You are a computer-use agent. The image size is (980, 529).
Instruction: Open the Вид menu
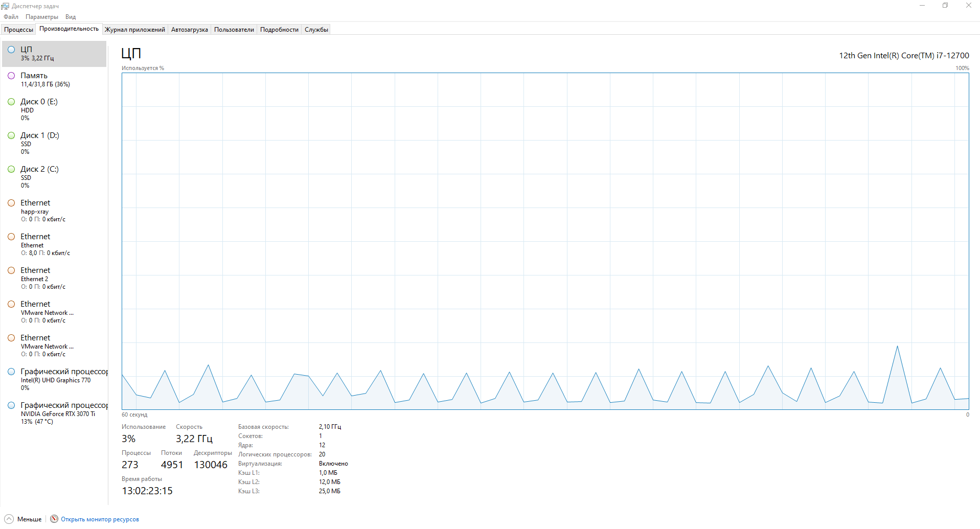[x=71, y=17]
